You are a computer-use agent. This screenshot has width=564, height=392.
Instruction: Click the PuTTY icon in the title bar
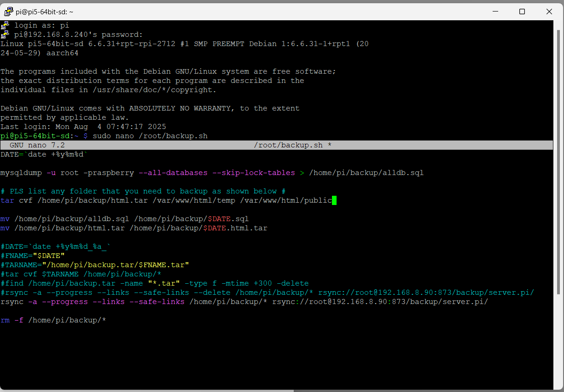click(9, 12)
